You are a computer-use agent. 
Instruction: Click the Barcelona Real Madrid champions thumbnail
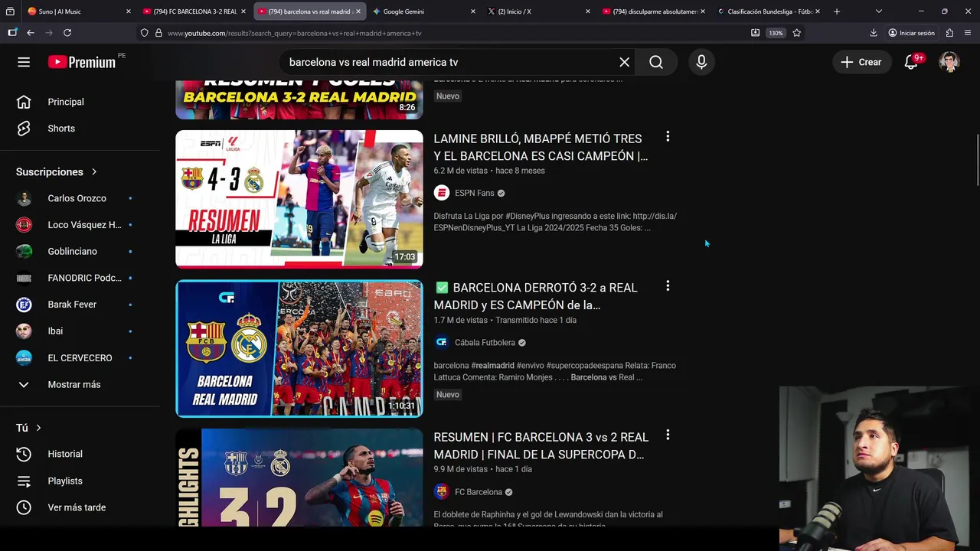point(299,348)
